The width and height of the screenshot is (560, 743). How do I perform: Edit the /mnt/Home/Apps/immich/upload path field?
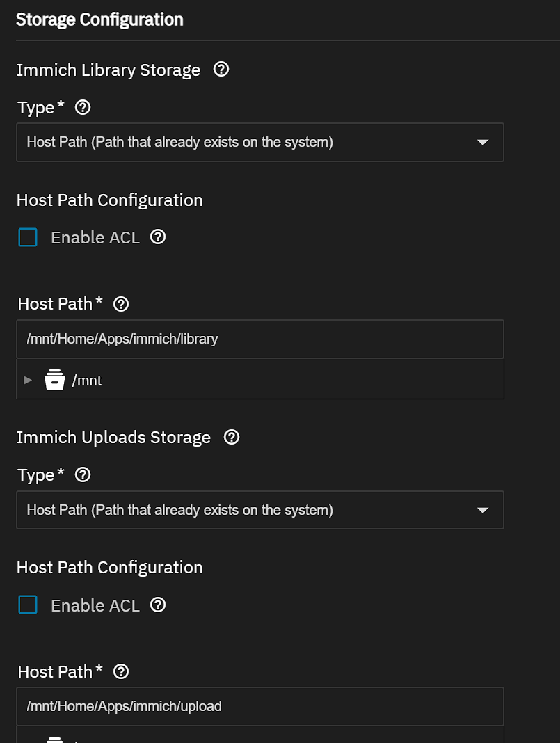pos(260,707)
